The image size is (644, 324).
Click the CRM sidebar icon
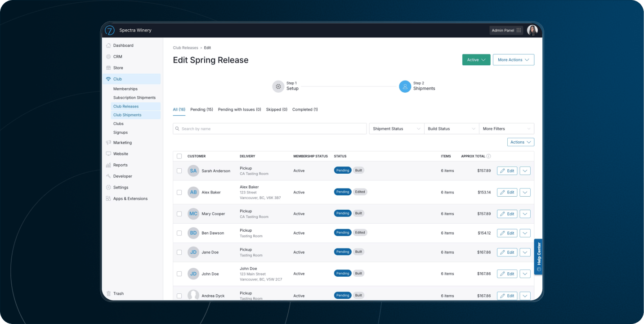coord(108,57)
